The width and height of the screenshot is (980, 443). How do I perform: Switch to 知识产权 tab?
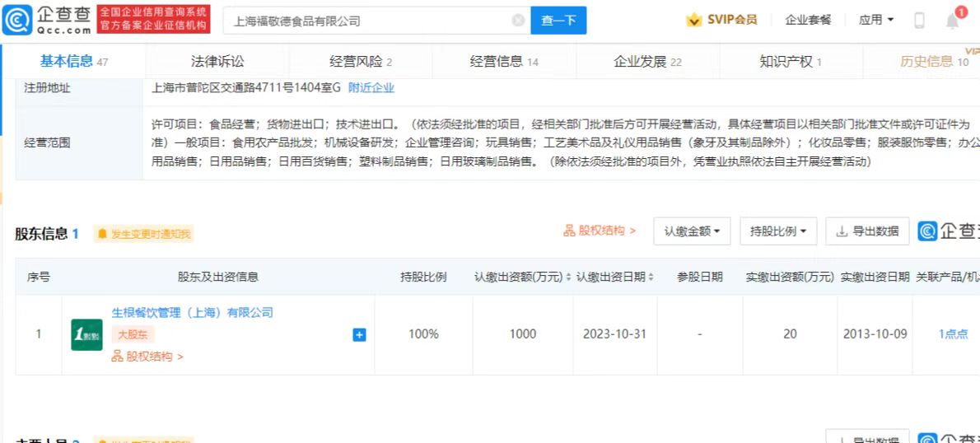click(791, 61)
